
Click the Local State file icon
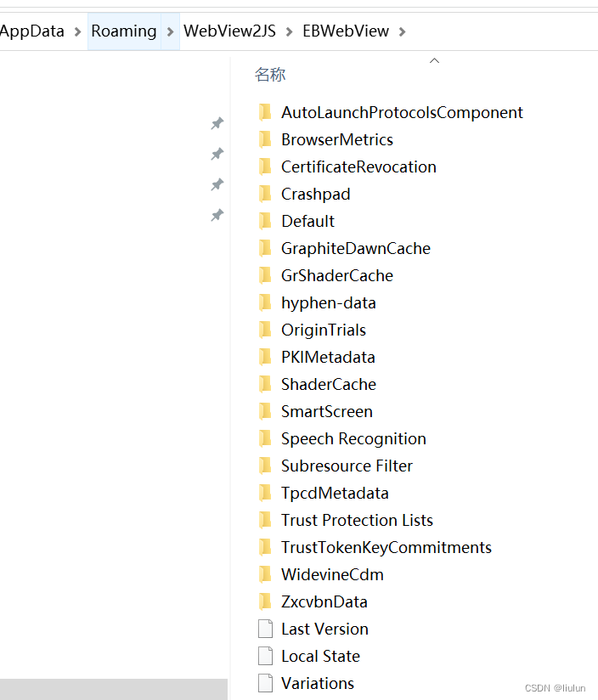click(x=266, y=656)
